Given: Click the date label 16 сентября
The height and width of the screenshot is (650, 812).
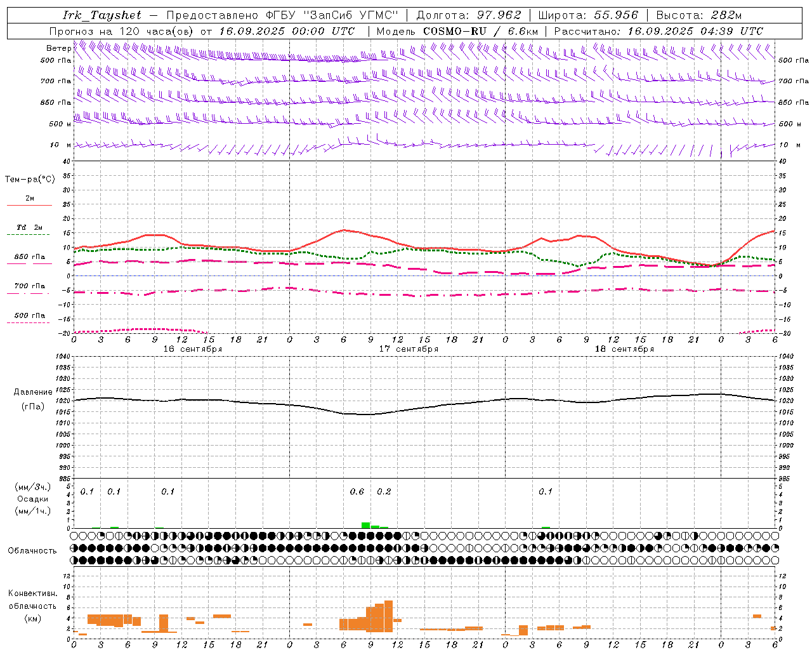Looking at the screenshot, I should (x=193, y=349).
